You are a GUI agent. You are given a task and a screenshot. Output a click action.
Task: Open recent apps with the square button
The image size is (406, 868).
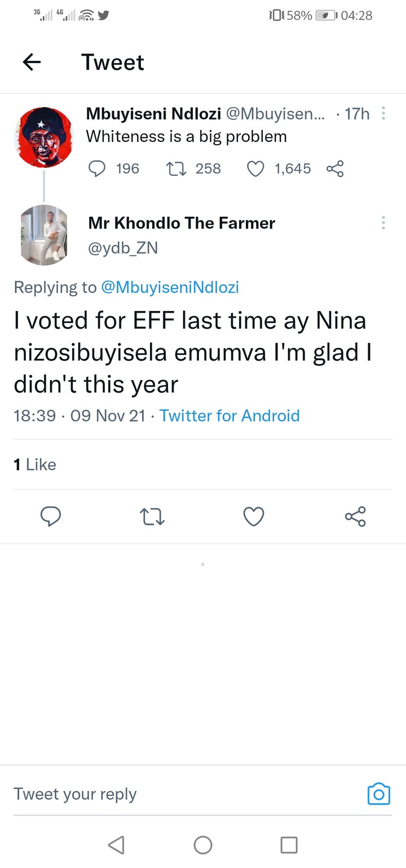point(289,844)
